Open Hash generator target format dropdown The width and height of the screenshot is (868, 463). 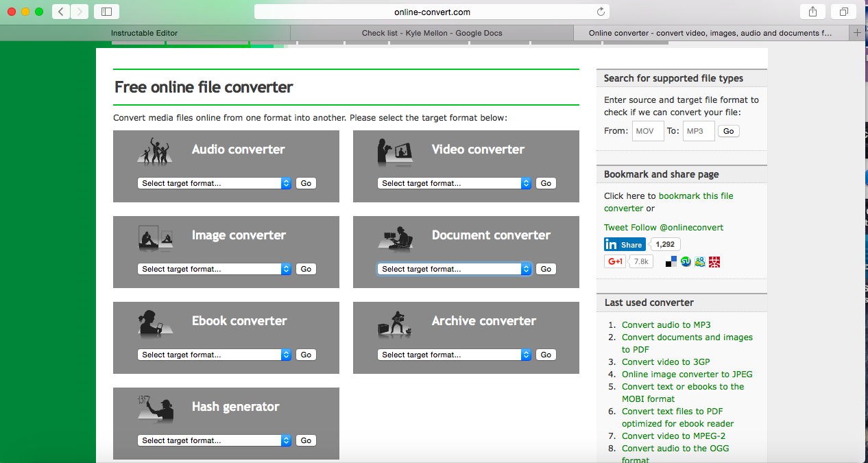tap(215, 440)
